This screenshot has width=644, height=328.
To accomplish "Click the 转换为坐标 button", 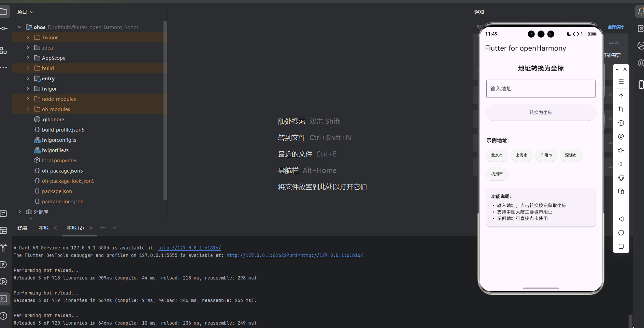I will [x=540, y=112].
